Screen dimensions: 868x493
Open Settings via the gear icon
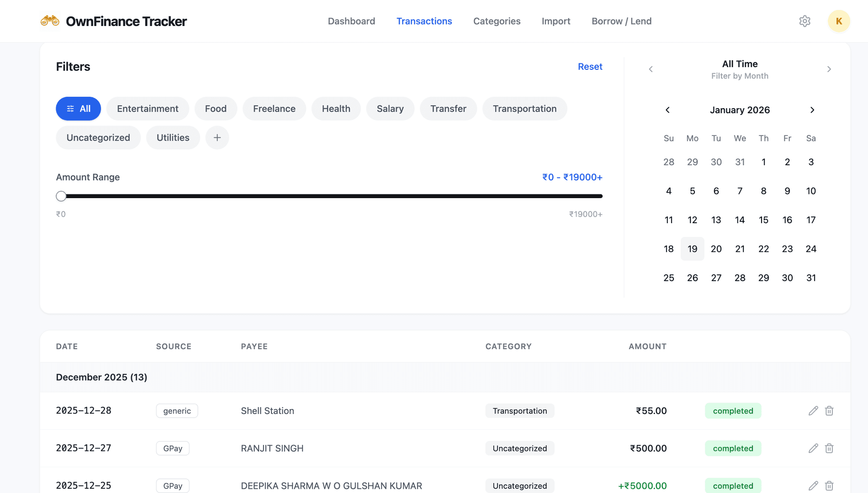click(x=804, y=21)
